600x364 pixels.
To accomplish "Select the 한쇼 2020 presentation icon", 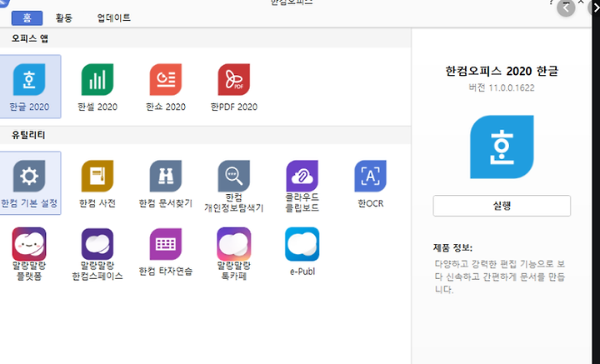I will (165, 79).
